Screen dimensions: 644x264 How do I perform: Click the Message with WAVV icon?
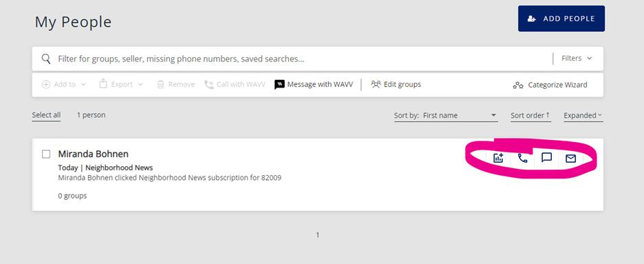click(279, 85)
